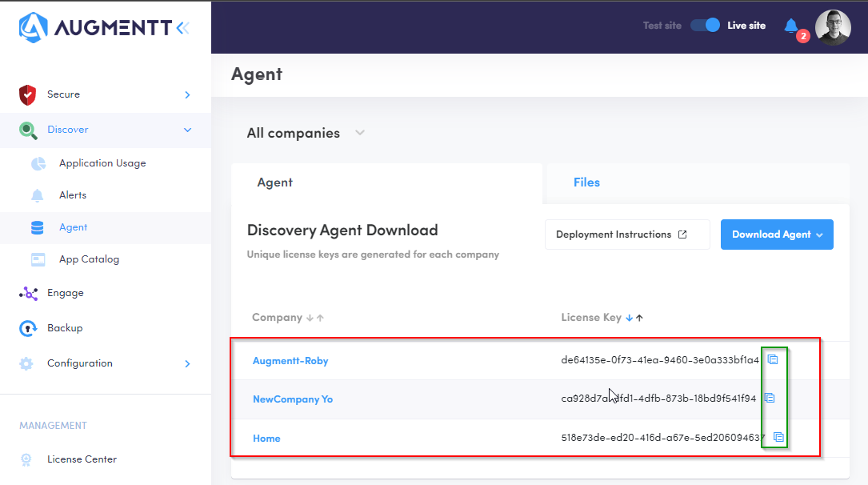868x485 pixels.
Task: Sort License Key ascending arrow
Action: pyautogui.click(x=639, y=318)
